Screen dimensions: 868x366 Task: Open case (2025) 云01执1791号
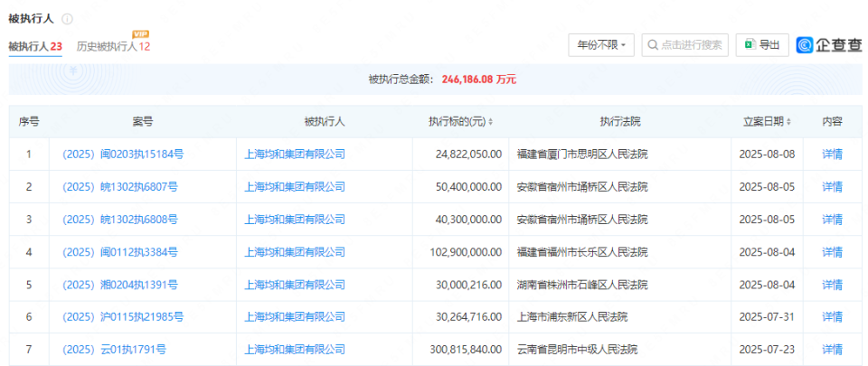114,349
